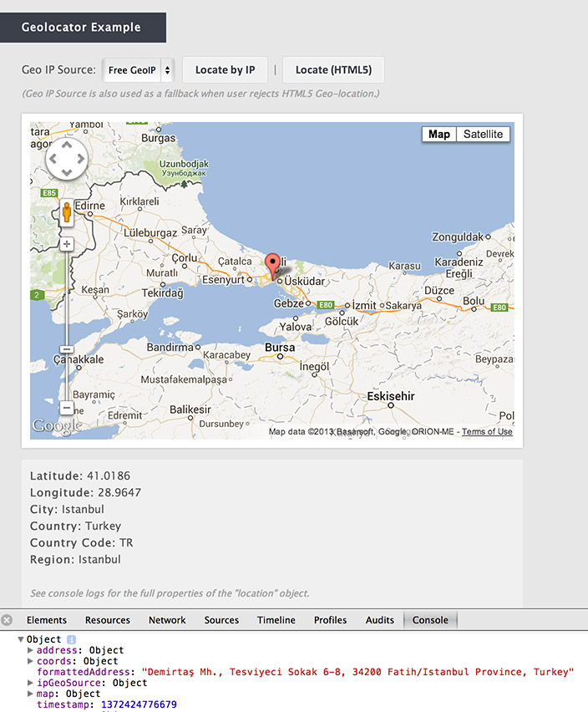This screenshot has height=712, width=588.
Task: Switch map to Map view
Action: pos(438,135)
